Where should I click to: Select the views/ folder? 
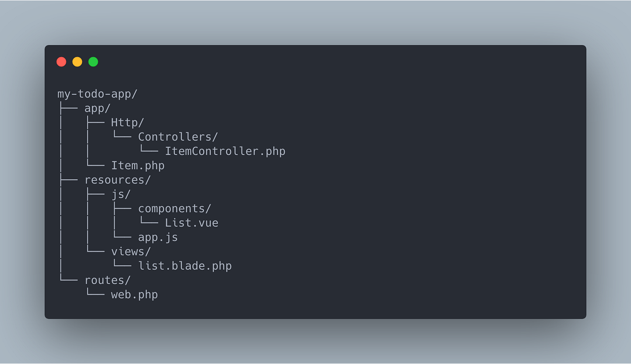[131, 251]
